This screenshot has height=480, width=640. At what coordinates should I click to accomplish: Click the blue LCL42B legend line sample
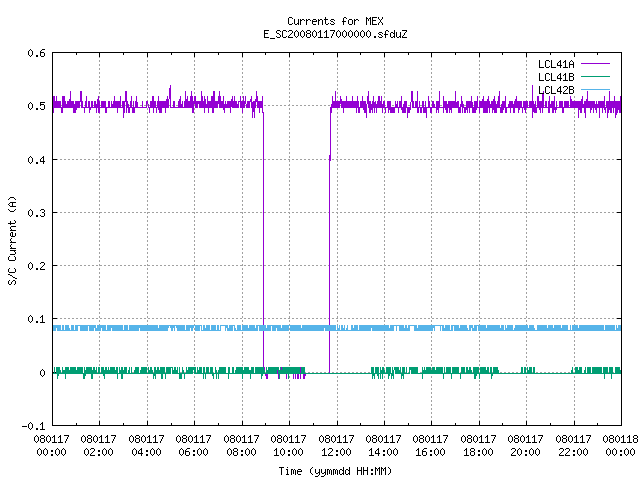pos(595,89)
